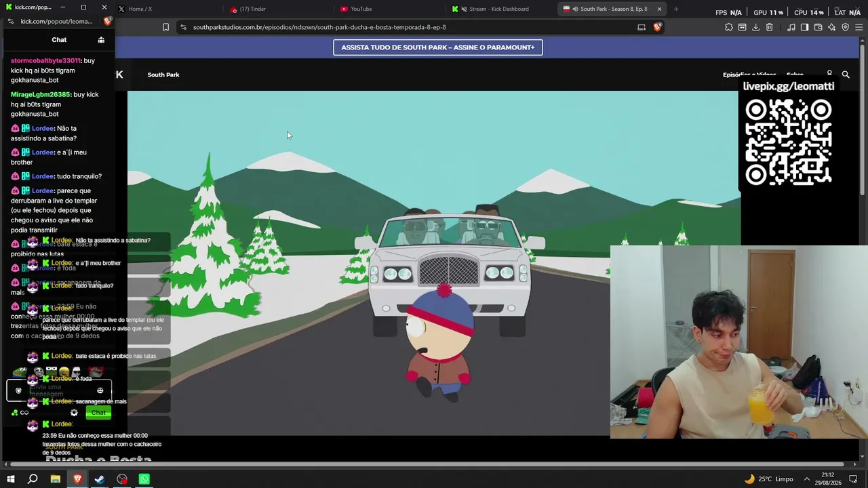The image size is (868, 488).
Task: Open the weather widget showing 25°C Limpo
Action: click(768, 479)
